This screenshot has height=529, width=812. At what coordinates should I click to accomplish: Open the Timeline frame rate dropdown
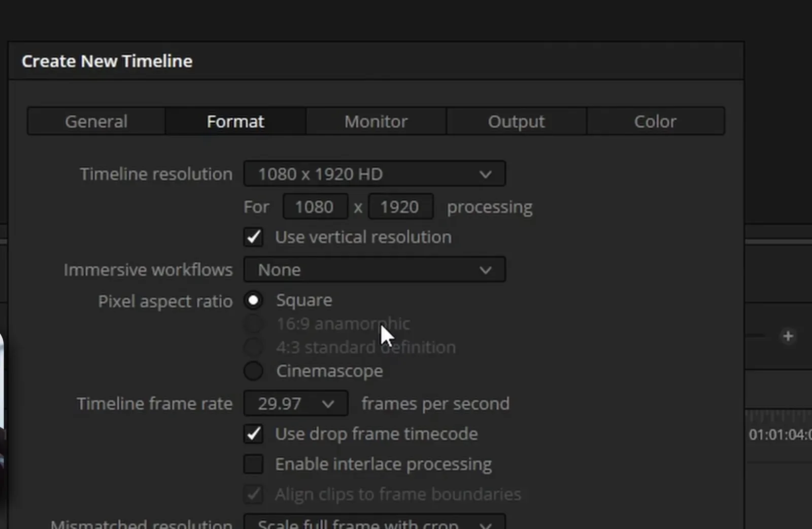(296, 404)
